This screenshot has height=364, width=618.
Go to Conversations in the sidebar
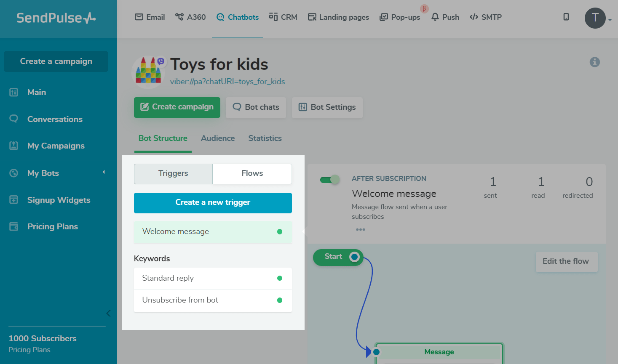55,119
